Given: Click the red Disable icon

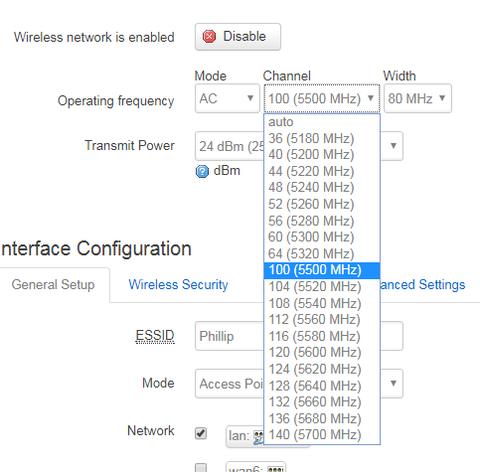Looking at the screenshot, I should pos(209,37).
